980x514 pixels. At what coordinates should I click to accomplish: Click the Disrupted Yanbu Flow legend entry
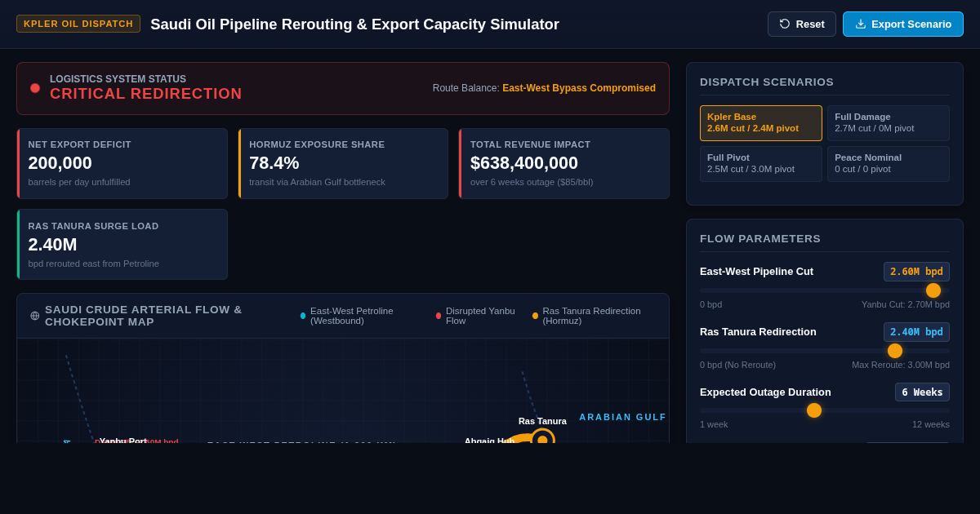[478, 316]
